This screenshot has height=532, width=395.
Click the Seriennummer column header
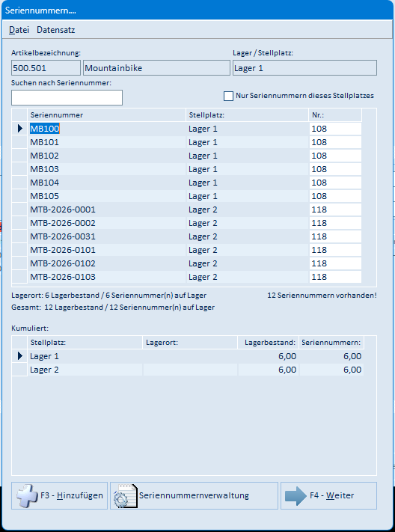(x=106, y=115)
